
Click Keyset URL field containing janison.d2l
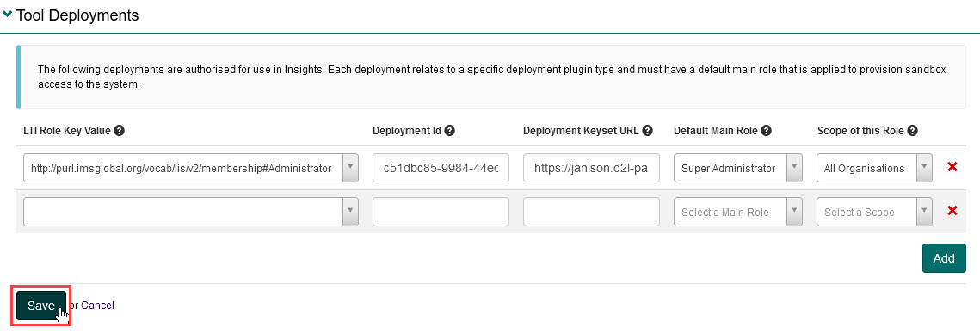tap(591, 168)
